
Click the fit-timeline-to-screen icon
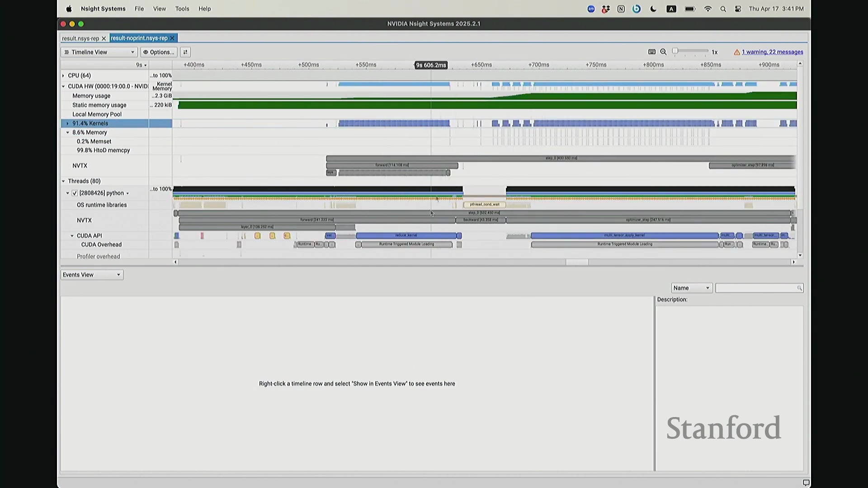tap(651, 52)
